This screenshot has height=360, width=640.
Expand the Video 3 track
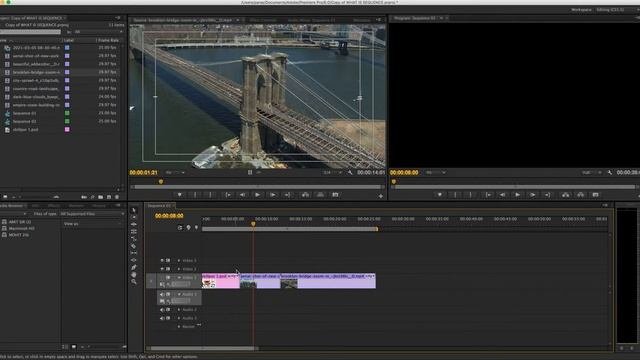tap(179, 260)
